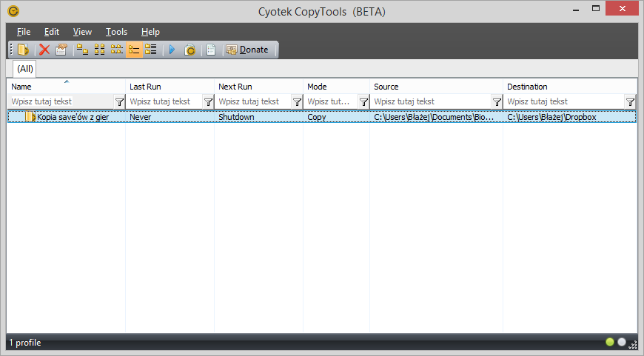Click the Name filter text field
Screen dimensions: 644x356
(61, 101)
